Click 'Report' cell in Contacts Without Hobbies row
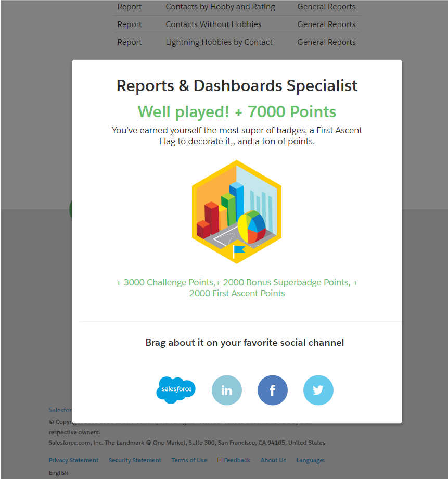 [x=130, y=24]
